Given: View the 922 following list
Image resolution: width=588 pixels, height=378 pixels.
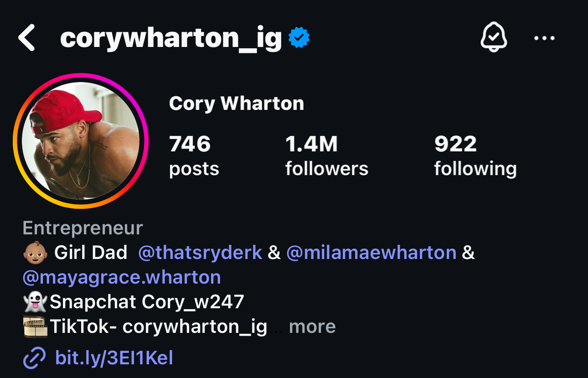Looking at the screenshot, I should click(x=475, y=156).
